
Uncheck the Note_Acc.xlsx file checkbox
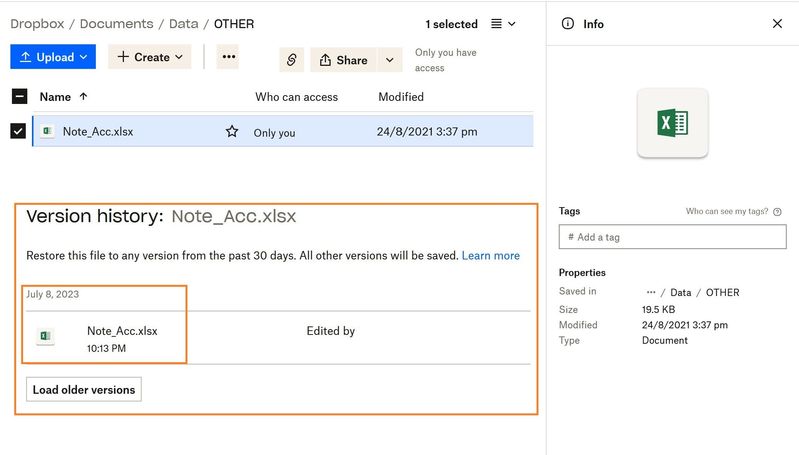point(18,131)
